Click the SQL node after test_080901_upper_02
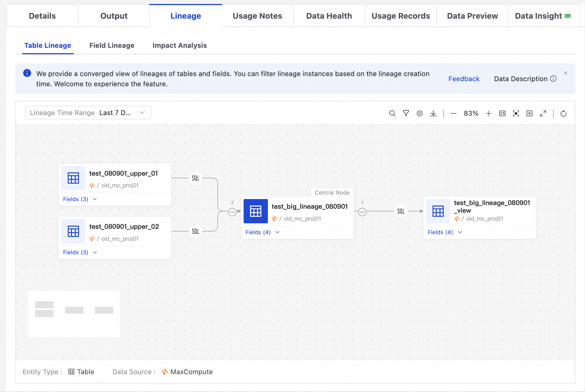 (x=195, y=231)
